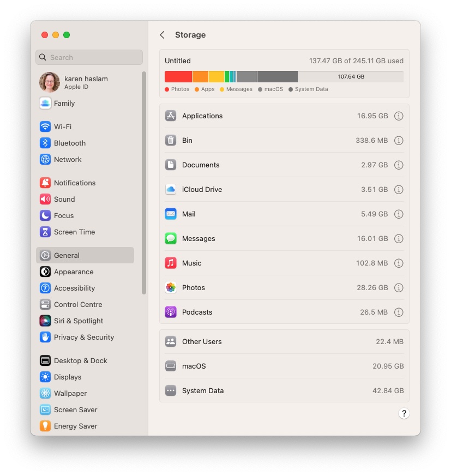Viewport: 451px width, 476px height.
Task: Show info for Bin storage
Action: tap(399, 141)
